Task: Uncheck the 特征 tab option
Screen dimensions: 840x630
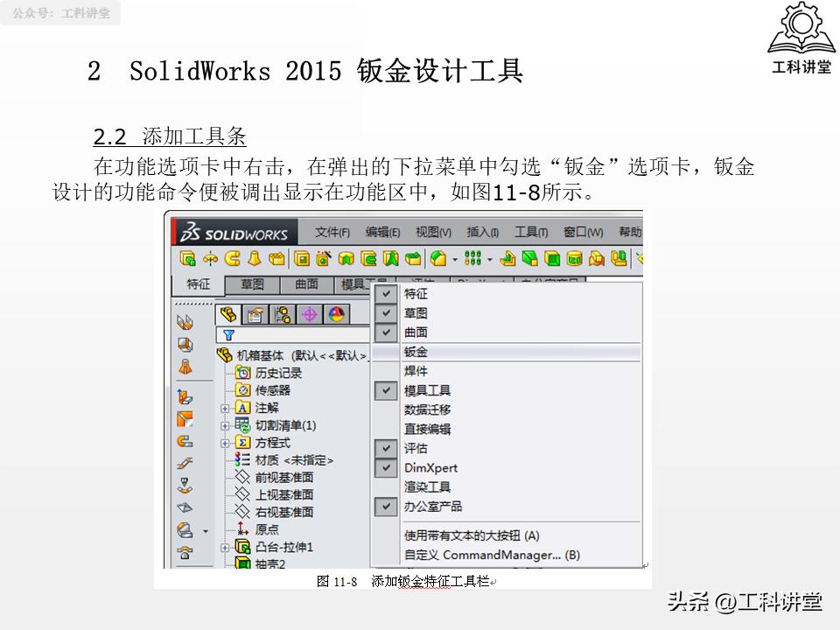Action: click(x=386, y=294)
